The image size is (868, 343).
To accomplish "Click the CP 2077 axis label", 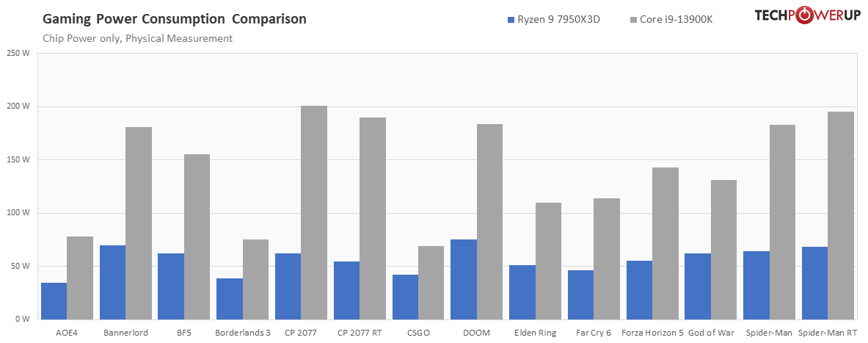I will click(x=301, y=333).
